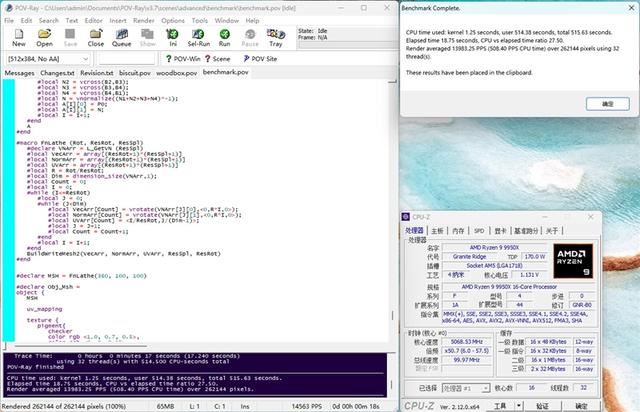
Task: Start rendering with the Run icon
Action: (224, 38)
